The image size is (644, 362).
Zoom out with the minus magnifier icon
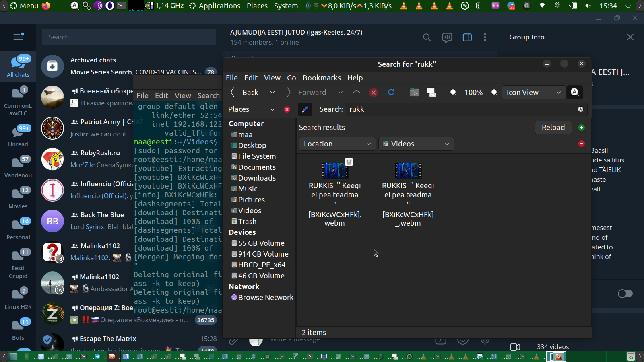pos(453,93)
